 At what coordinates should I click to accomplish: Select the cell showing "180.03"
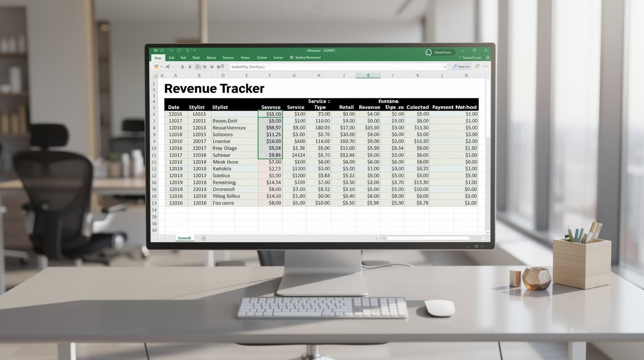319,128
